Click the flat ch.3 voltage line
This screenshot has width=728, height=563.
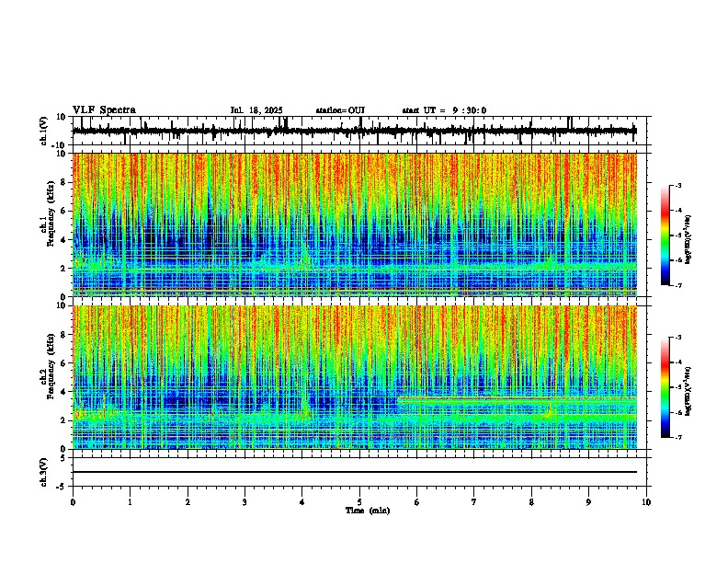coord(355,472)
